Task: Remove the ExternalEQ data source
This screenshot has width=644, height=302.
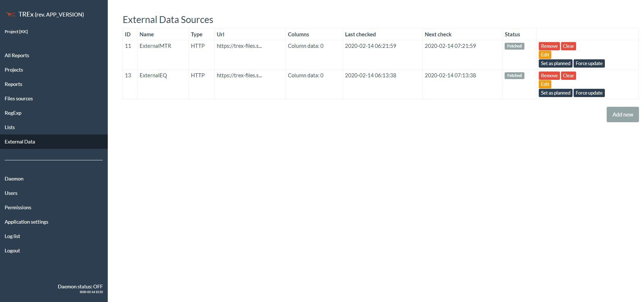Action: coord(549,75)
